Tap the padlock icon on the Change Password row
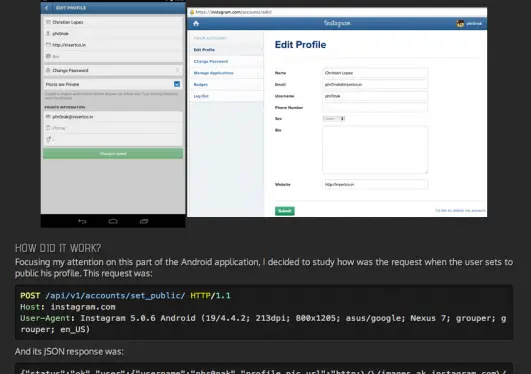Screen dimensions: 531x374 [48, 70]
